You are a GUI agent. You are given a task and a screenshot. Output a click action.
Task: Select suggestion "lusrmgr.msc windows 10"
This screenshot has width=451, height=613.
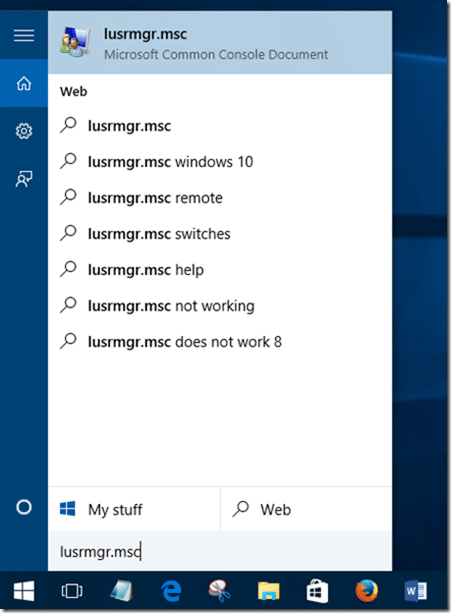pyautogui.click(x=220, y=162)
